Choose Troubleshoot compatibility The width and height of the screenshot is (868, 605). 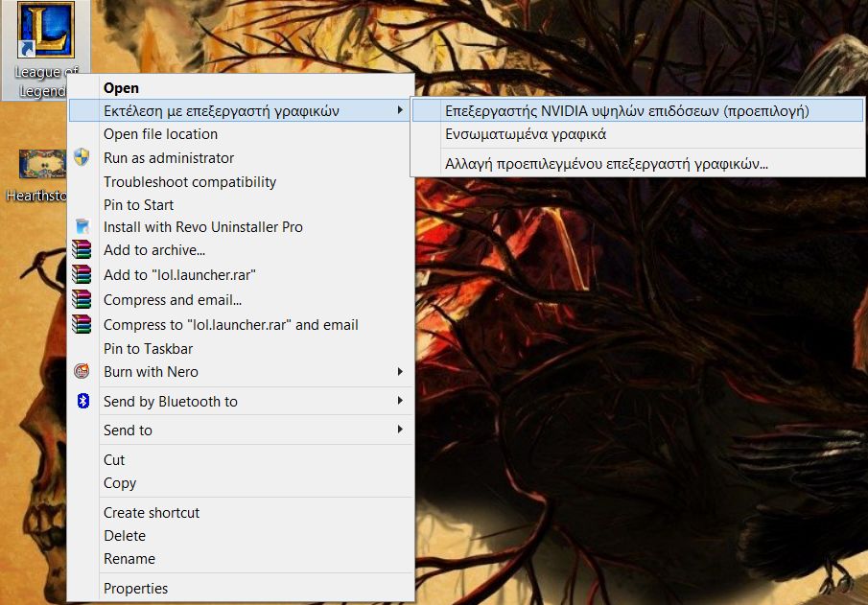click(x=241, y=181)
